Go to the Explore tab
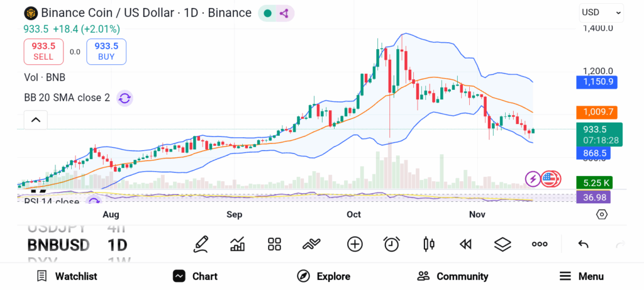The image size is (644, 290). (323, 276)
